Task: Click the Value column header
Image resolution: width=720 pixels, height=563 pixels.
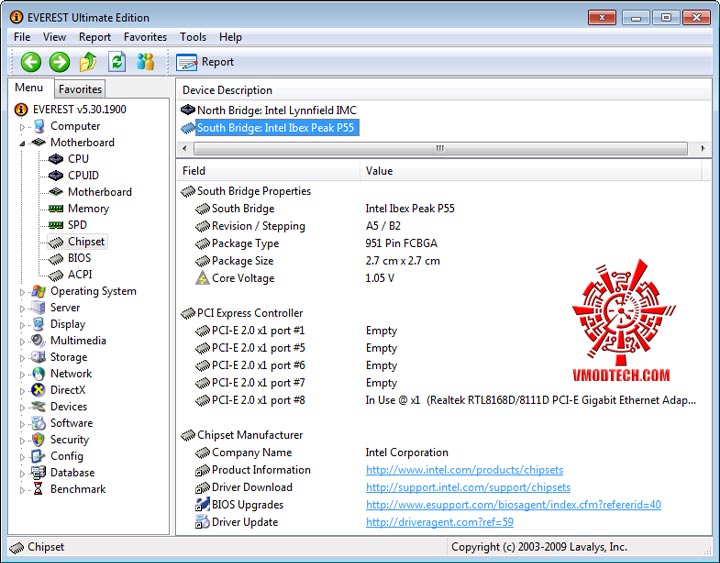Action: point(531,171)
